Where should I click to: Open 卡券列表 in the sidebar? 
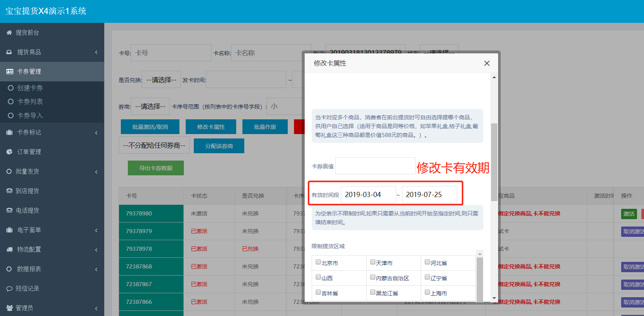30,102
